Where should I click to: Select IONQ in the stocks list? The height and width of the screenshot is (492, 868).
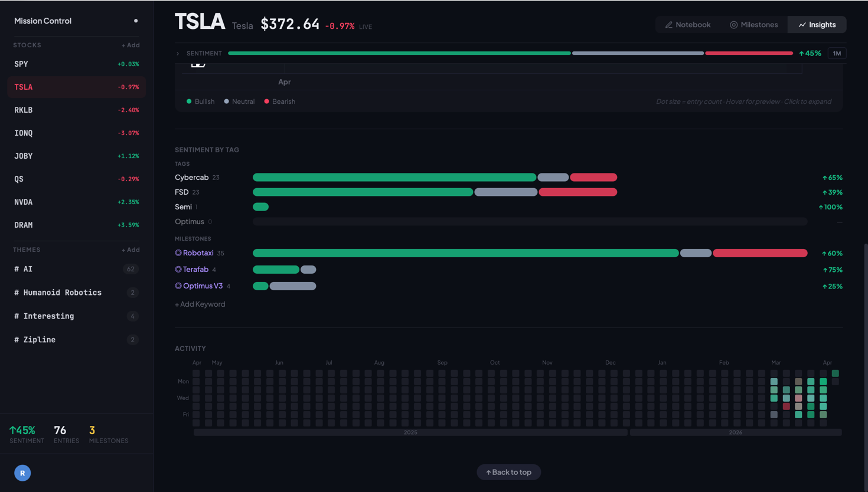tap(77, 133)
